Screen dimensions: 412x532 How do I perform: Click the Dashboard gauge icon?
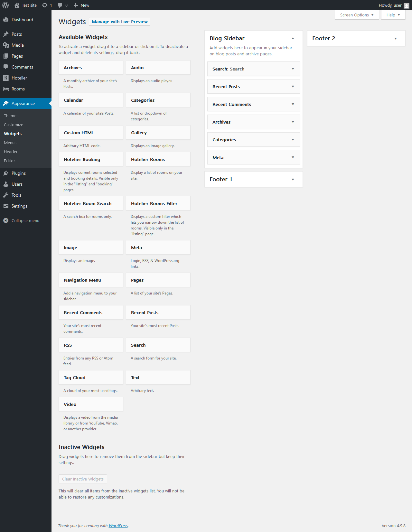(x=6, y=20)
